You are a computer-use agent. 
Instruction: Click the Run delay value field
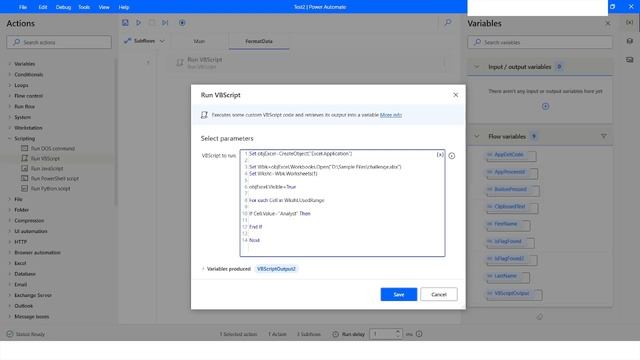click(382, 334)
